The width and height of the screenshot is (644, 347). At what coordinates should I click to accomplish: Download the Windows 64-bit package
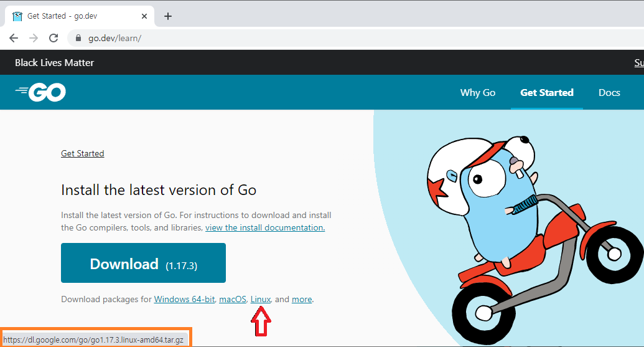point(184,299)
